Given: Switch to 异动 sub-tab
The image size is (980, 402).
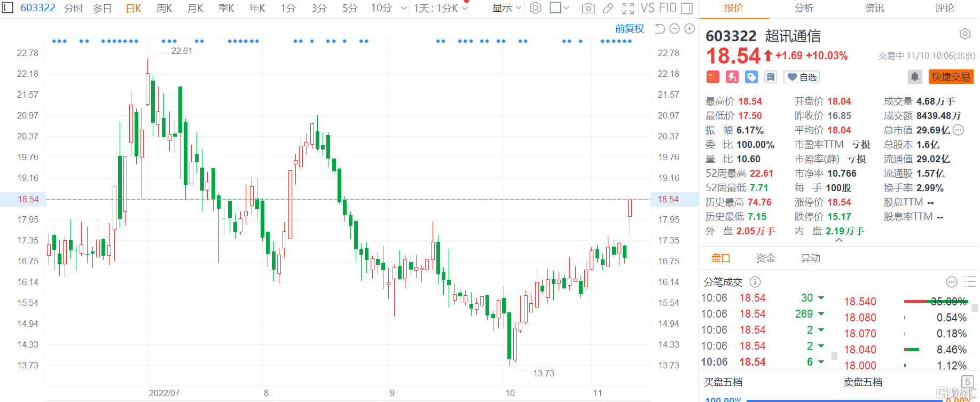Looking at the screenshot, I should pos(811,258).
